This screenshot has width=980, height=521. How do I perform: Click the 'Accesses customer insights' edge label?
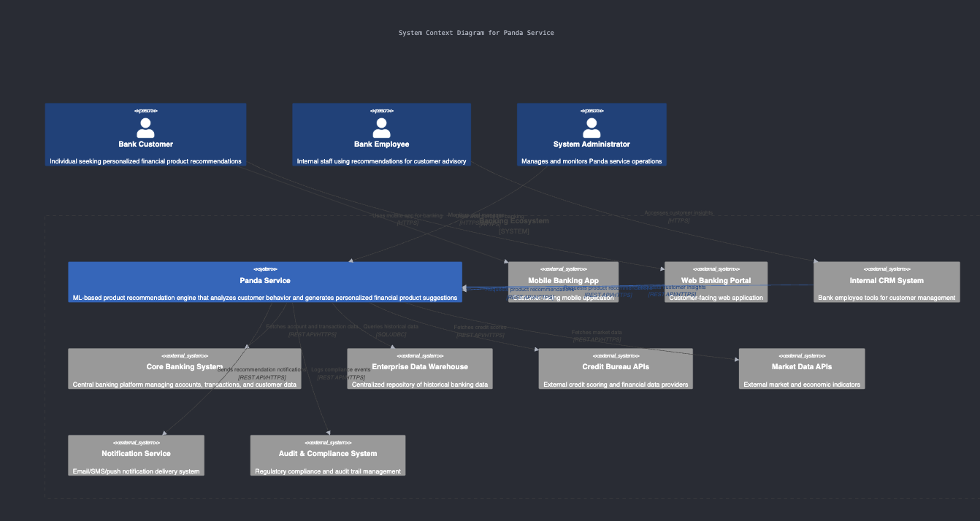(678, 212)
